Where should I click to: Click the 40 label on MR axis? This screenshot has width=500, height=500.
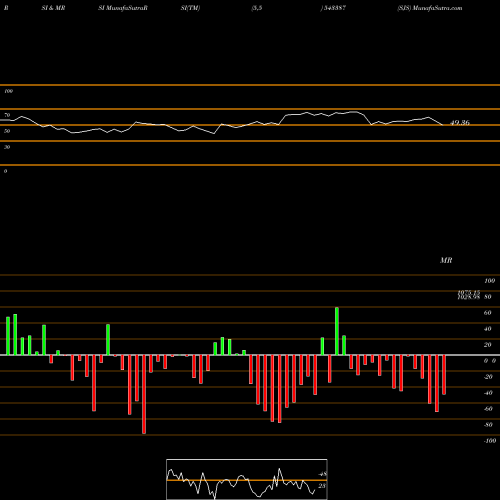487,329
